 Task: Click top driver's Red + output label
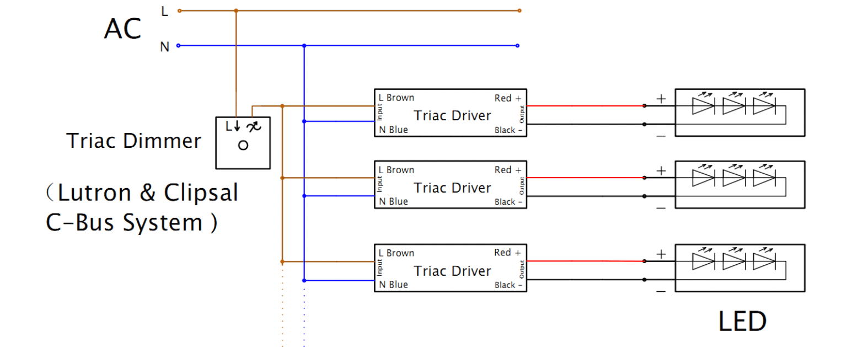(x=507, y=98)
